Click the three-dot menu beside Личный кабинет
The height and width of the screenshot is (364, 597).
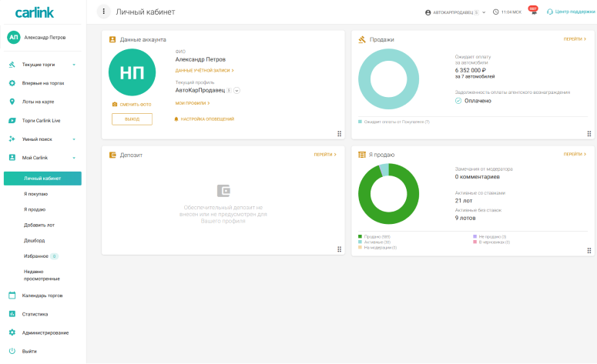(104, 12)
